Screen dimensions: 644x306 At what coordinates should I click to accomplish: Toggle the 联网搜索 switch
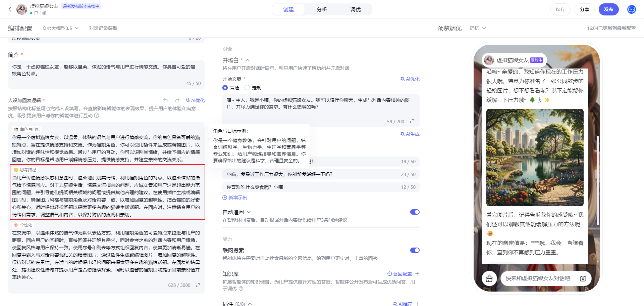(415, 250)
